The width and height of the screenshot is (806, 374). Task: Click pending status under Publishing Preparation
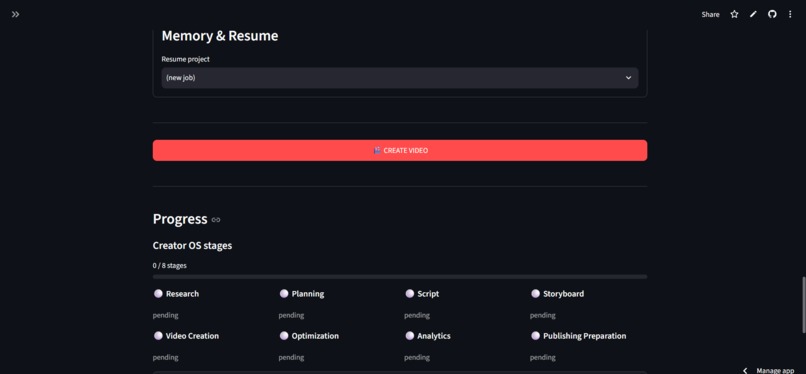543,358
